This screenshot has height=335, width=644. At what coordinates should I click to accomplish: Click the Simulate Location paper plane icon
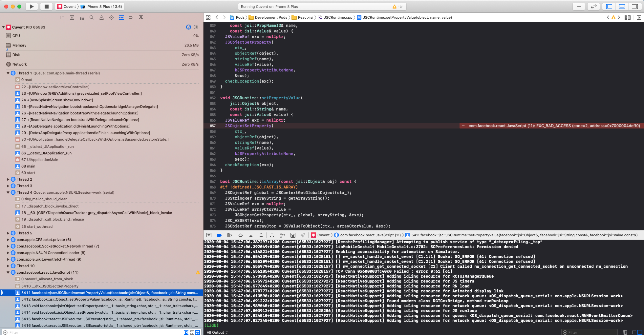(x=303, y=235)
